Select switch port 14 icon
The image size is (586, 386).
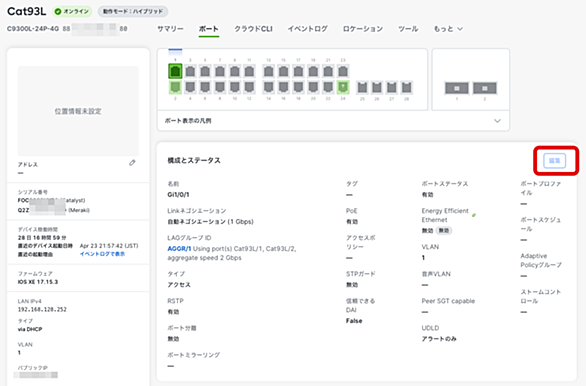(x=269, y=87)
